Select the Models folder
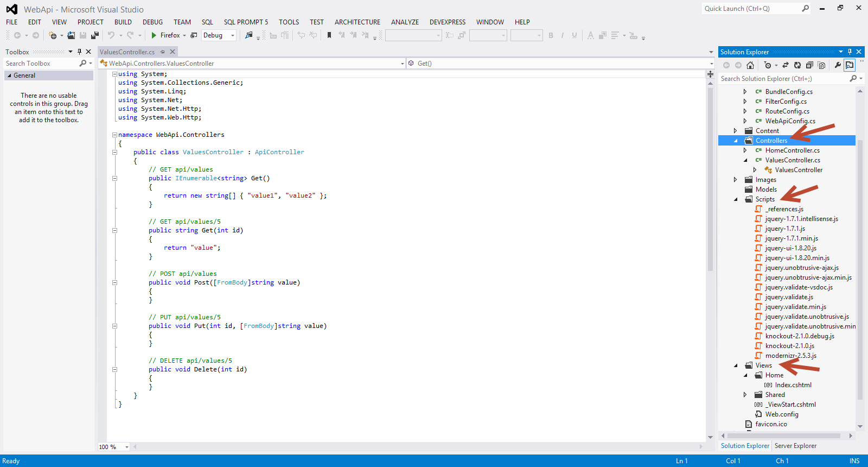The width and height of the screenshot is (868, 467). click(766, 190)
